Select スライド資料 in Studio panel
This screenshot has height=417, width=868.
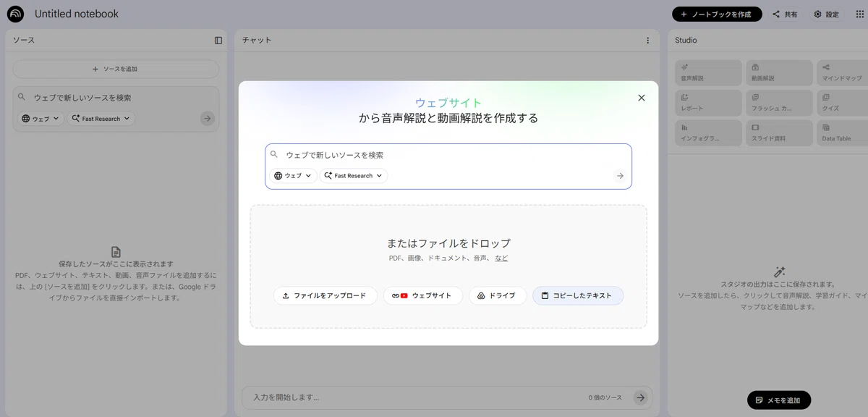[x=779, y=133]
